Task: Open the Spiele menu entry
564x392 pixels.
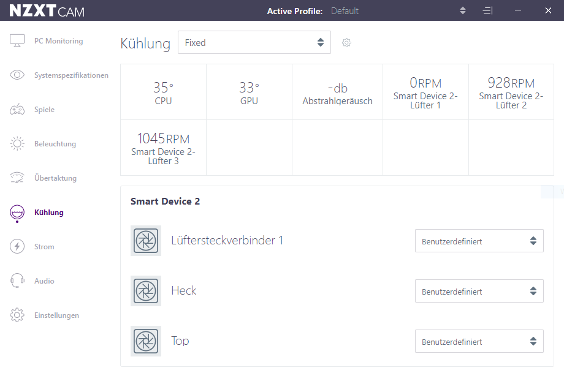Action: point(44,110)
